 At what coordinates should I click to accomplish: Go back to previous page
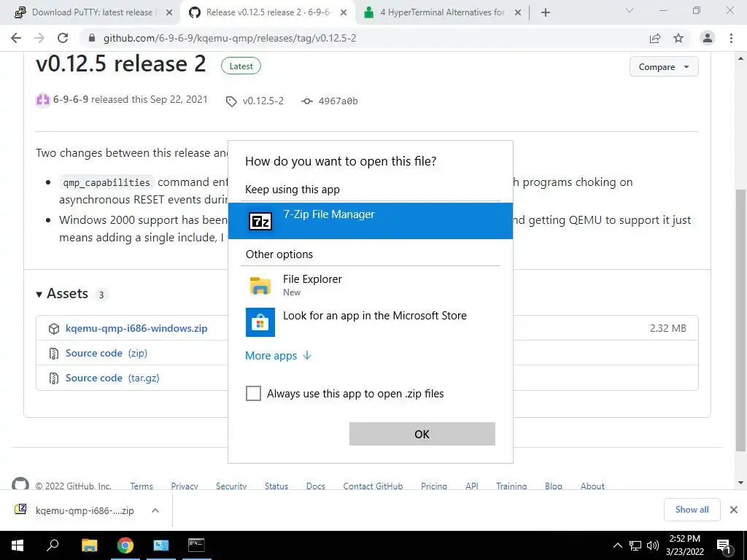(16, 38)
